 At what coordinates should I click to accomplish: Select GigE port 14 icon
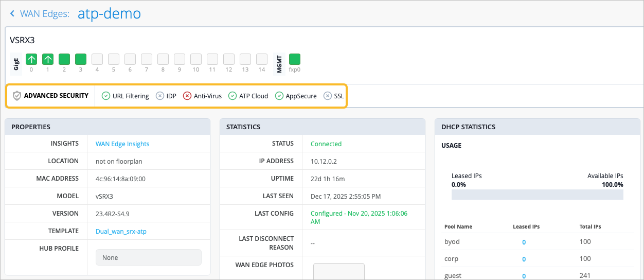click(262, 59)
